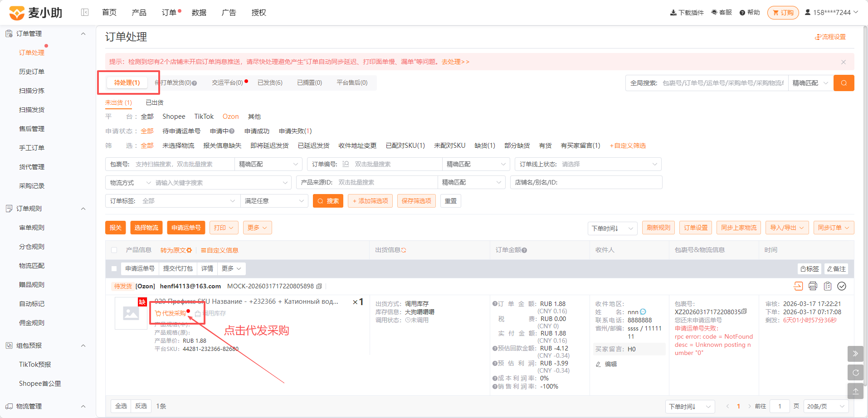This screenshot has height=418, width=868.
Task: Open the 同步订单 dropdown
Action: pyautogui.click(x=834, y=228)
